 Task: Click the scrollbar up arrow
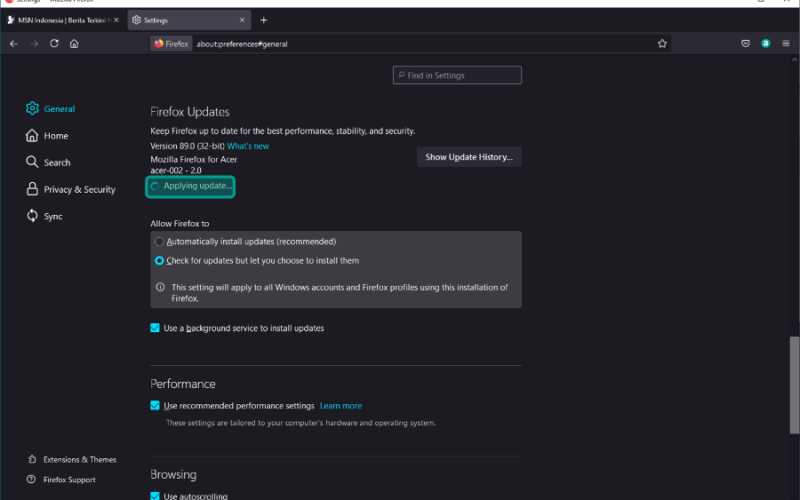pos(794,60)
